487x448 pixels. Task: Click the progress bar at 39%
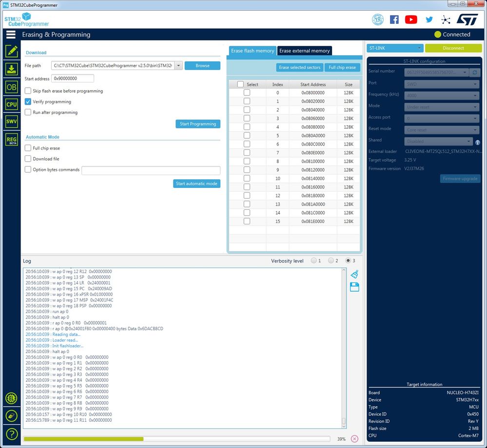click(x=176, y=439)
